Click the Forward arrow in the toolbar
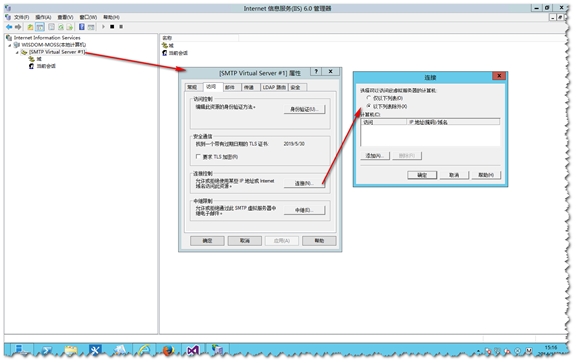The height and width of the screenshot is (363, 576). (x=18, y=27)
